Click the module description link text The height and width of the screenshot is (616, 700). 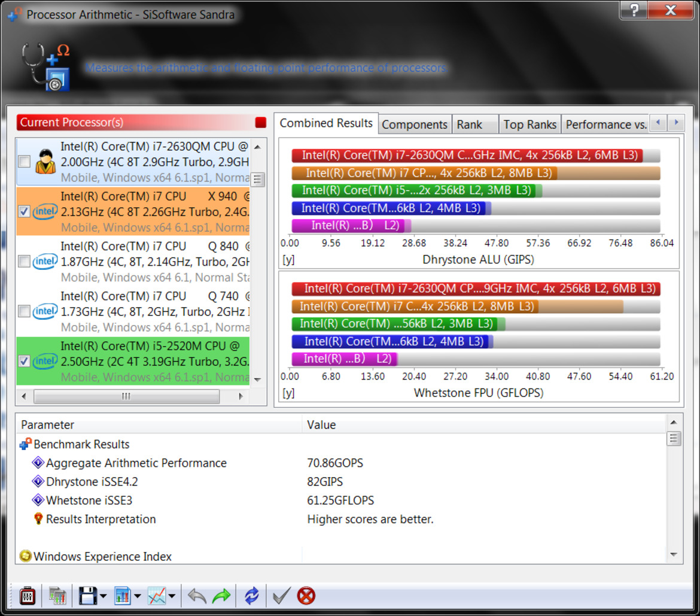click(266, 68)
